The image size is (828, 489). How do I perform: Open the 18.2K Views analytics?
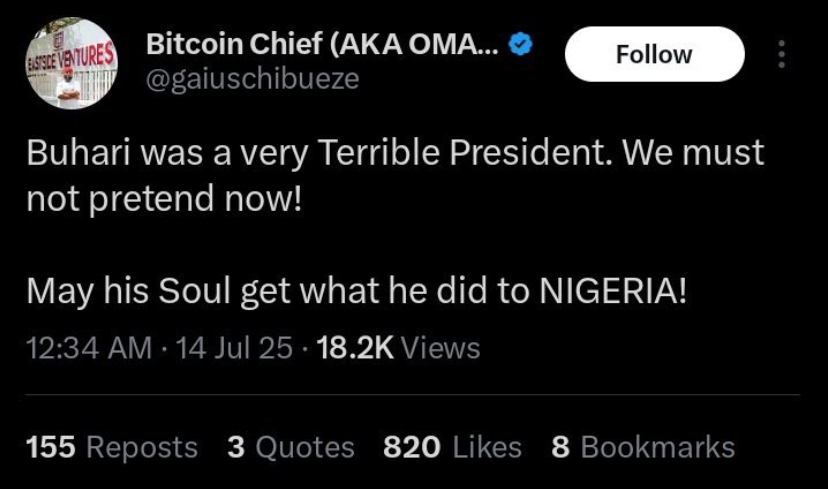click(x=398, y=348)
